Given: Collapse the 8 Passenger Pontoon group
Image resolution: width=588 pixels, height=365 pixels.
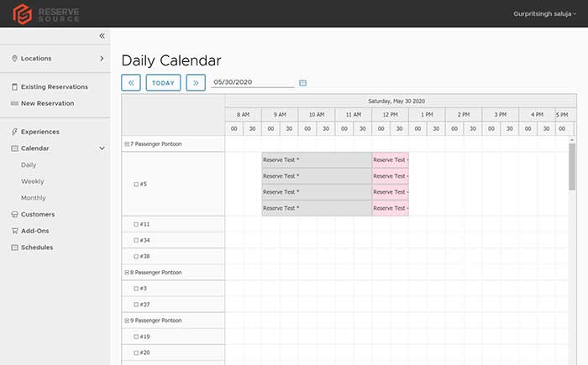Looking at the screenshot, I should click(127, 273).
